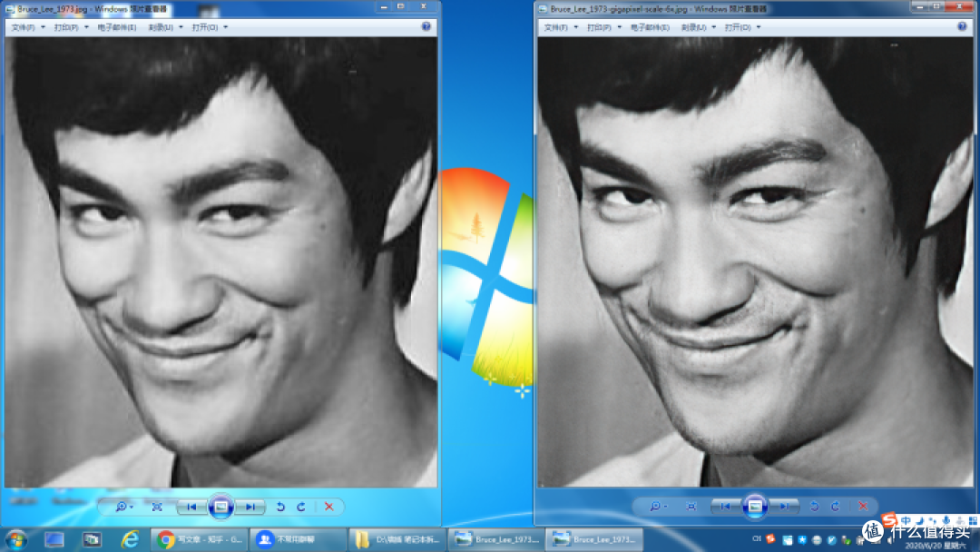Open 打开(O) menu in left viewer
Viewport: 980px width, 552px height.
click(x=205, y=27)
